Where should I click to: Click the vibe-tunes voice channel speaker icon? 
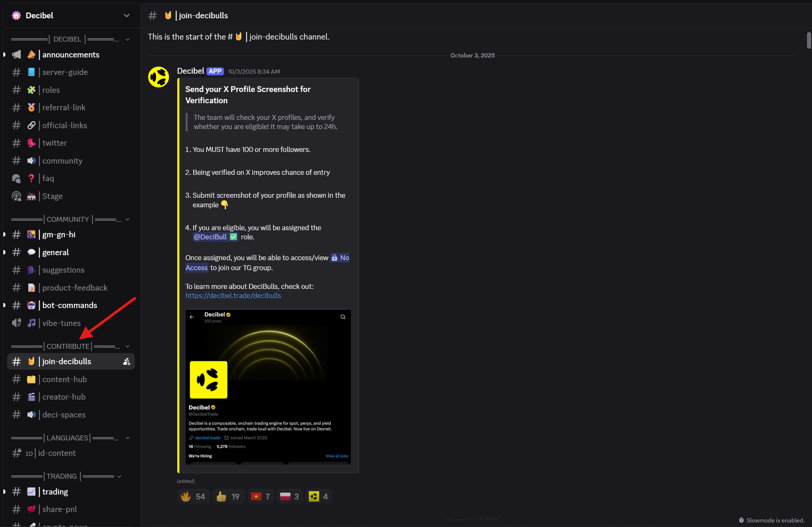(x=16, y=323)
